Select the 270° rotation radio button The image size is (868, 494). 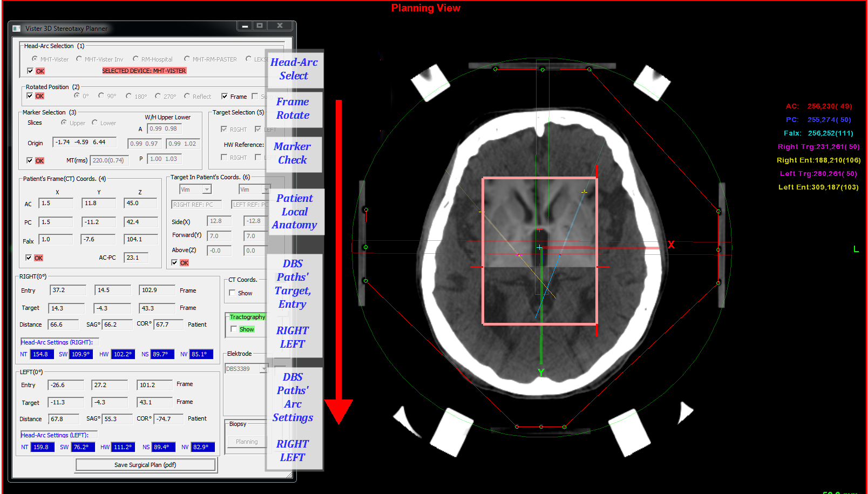[x=158, y=96]
